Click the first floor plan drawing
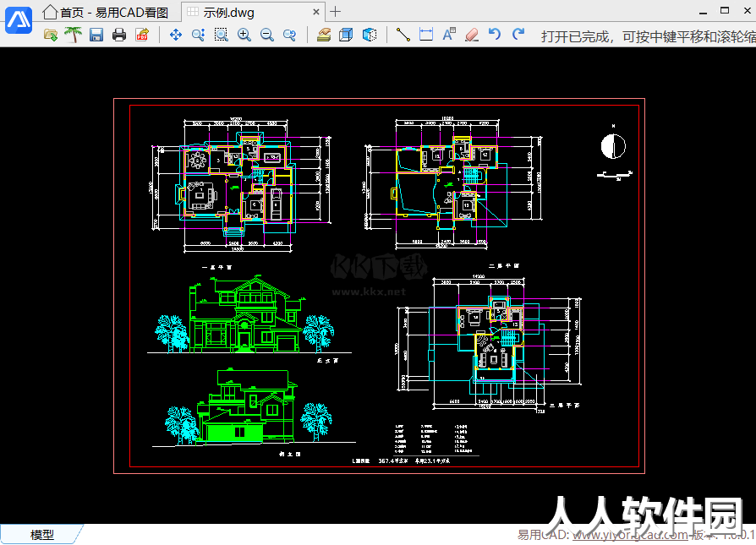Viewport: 756px width, 545px height. [x=241, y=186]
